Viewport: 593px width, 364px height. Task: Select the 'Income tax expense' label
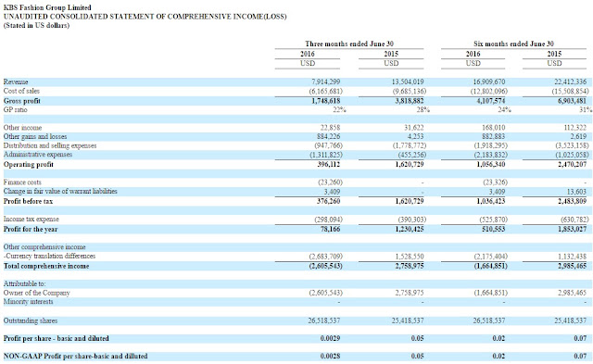pos(31,220)
